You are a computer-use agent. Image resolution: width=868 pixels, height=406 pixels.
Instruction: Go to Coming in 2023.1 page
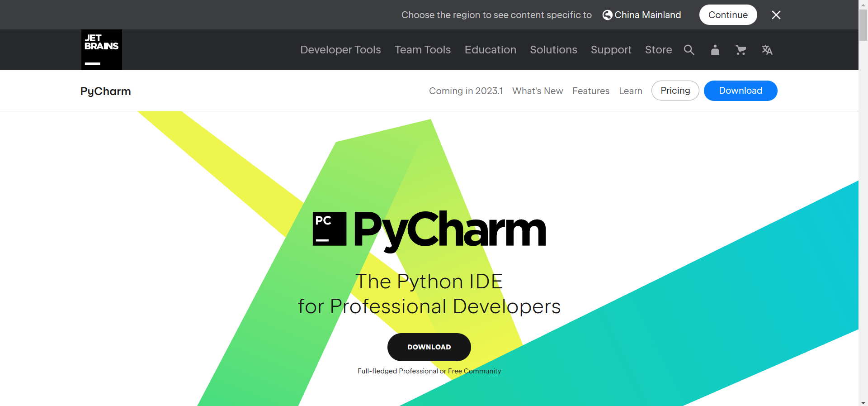pos(466,91)
